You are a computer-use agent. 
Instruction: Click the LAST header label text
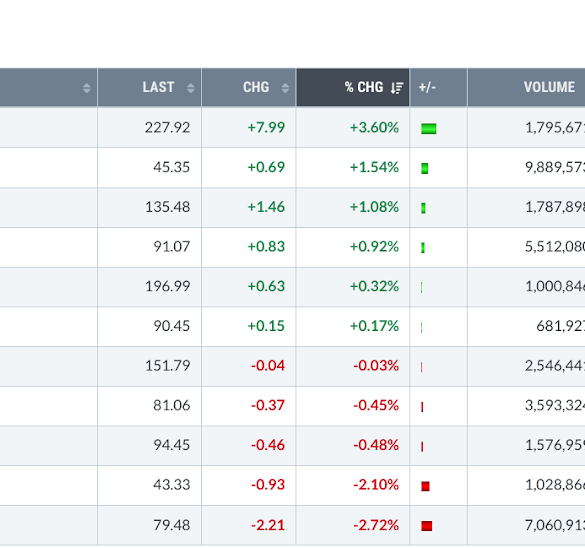click(158, 87)
